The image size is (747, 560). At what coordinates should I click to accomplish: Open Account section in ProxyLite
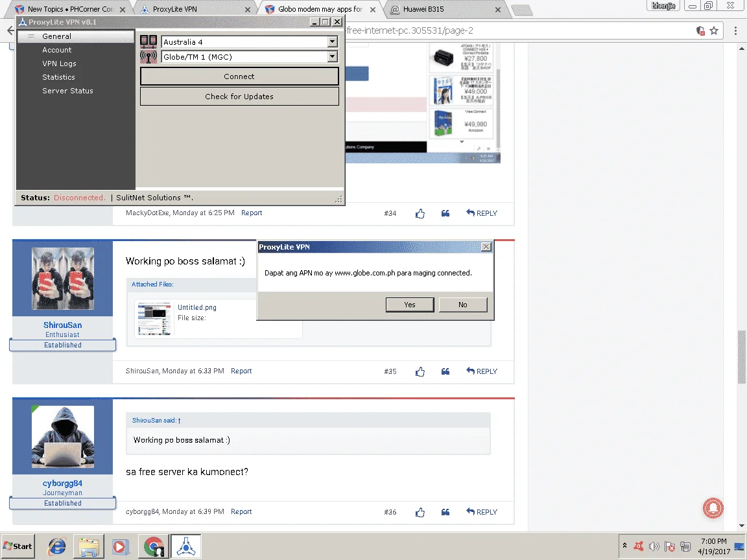click(56, 50)
